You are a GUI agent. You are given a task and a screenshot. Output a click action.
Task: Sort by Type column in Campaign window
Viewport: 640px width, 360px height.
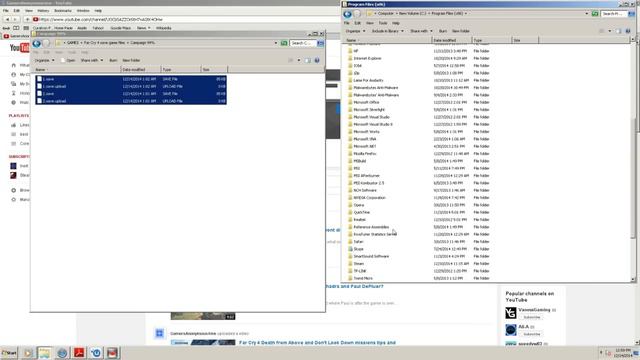181,70
